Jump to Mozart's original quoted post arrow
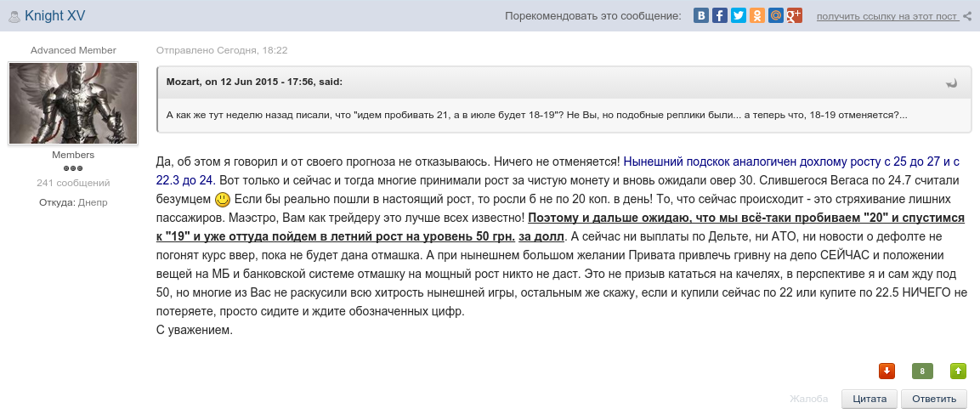This screenshot has width=980, height=414. [952, 82]
